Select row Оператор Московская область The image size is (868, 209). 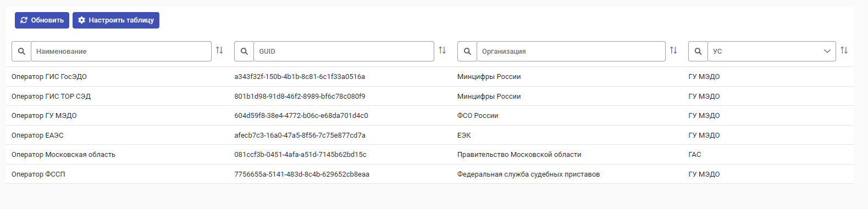click(430, 155)
